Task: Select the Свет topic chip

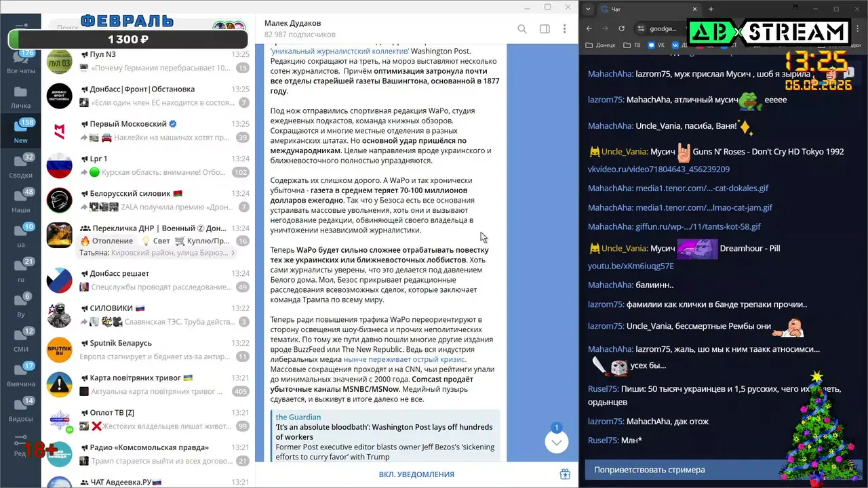Action: click(x=156, y=241)
